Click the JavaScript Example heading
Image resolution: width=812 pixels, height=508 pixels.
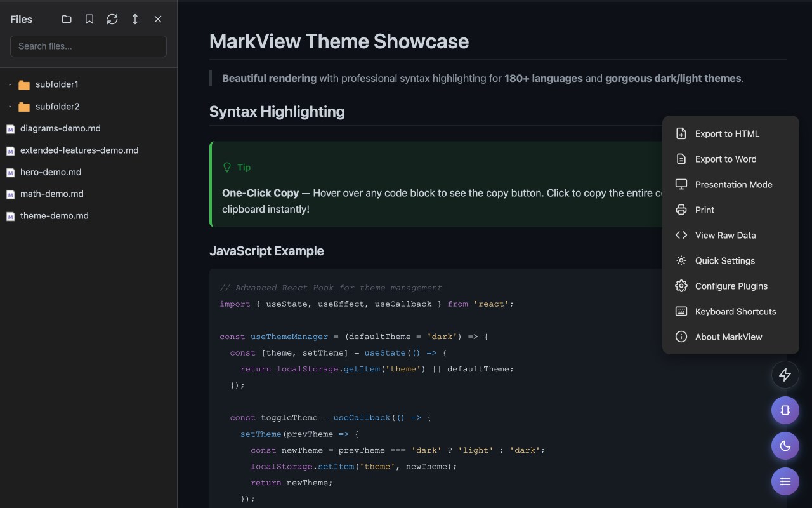(266, 251)
